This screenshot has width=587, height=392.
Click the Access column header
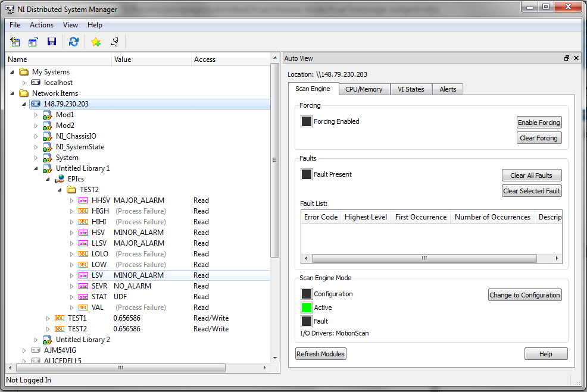(x=230, y=59)
